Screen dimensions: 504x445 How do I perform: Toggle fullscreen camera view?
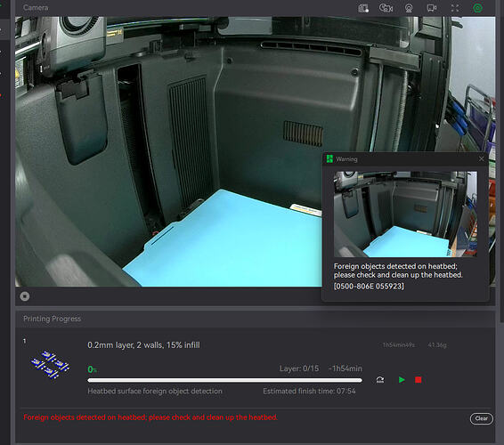click(x=455, y=8)
